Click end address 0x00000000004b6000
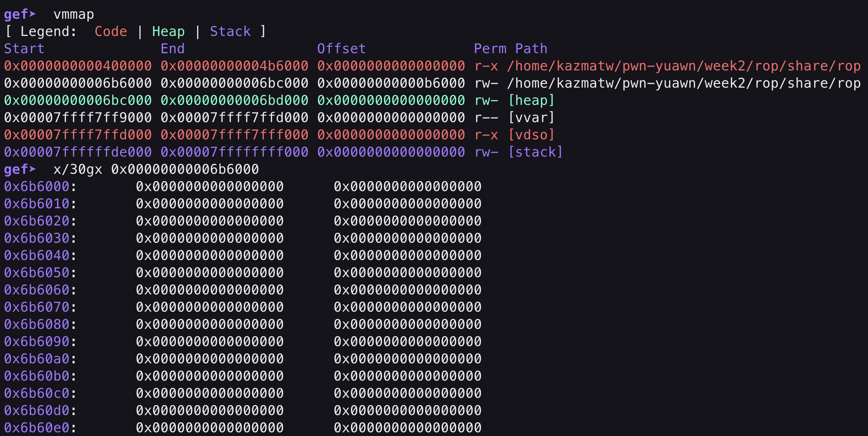The height and width of the screenshot is (436, 868). tap(234, 66)
